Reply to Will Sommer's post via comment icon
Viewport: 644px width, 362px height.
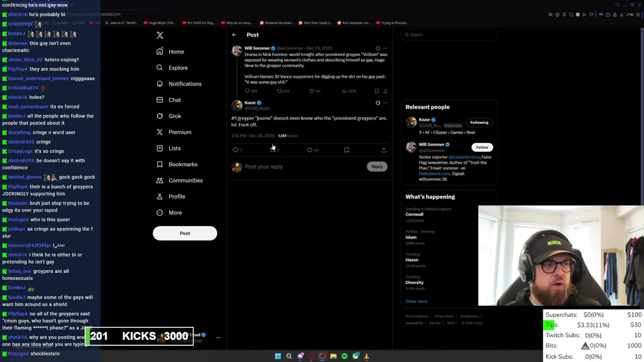click(247, 91)
